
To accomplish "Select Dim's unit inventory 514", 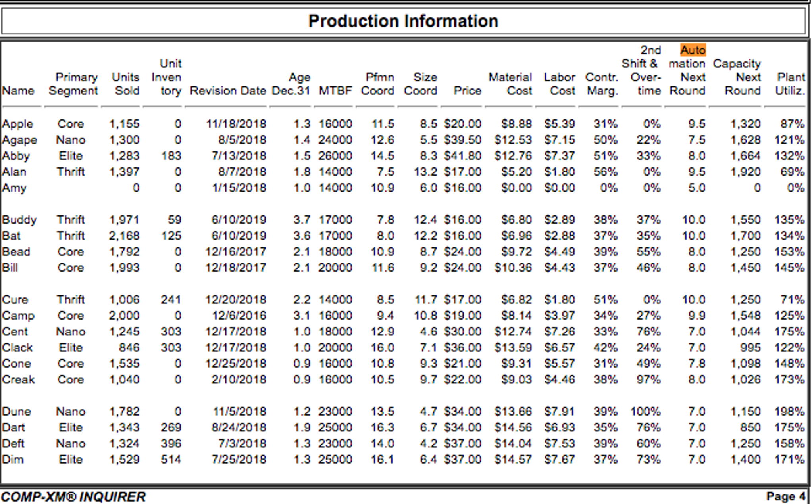I will coord(171,460).
